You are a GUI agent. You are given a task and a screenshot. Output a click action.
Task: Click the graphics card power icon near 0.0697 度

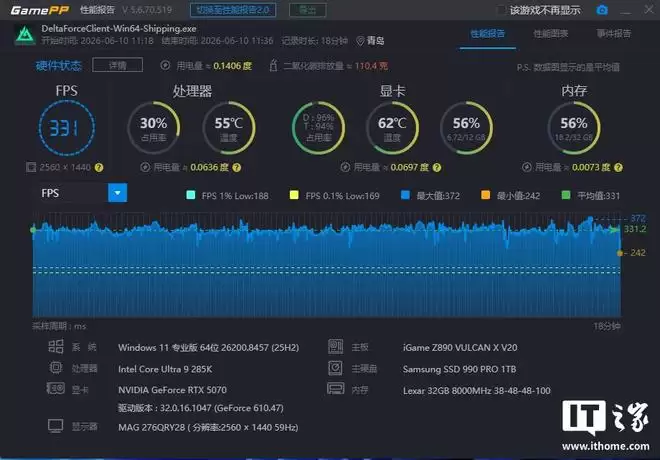[x=345, y=167]
